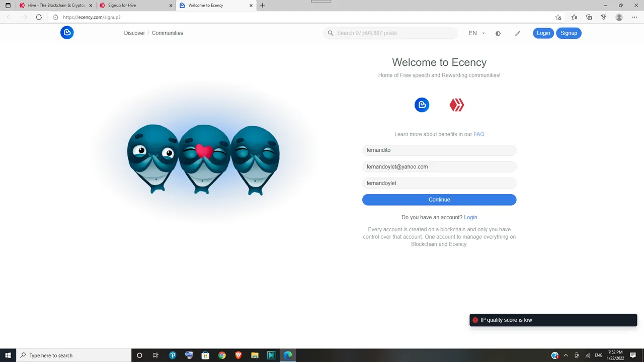
Task: Switch to Signup for Hive tab
Action: (136, 6)
